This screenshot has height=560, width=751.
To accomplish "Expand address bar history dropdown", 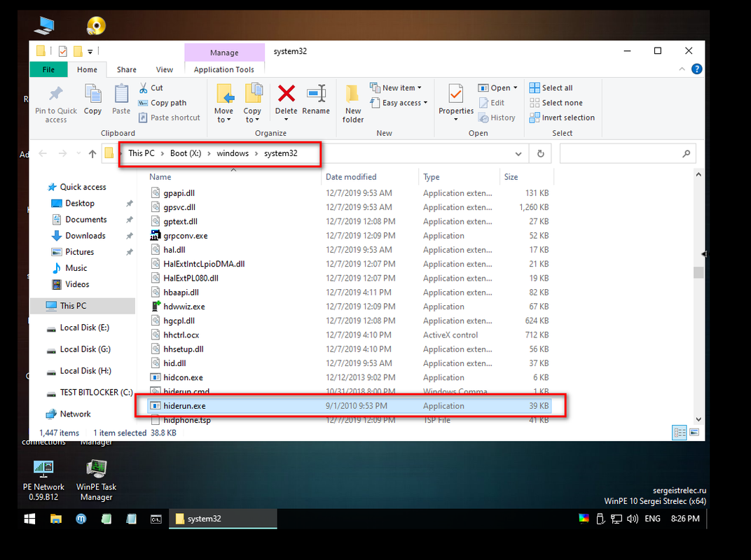I will point(518,153).
